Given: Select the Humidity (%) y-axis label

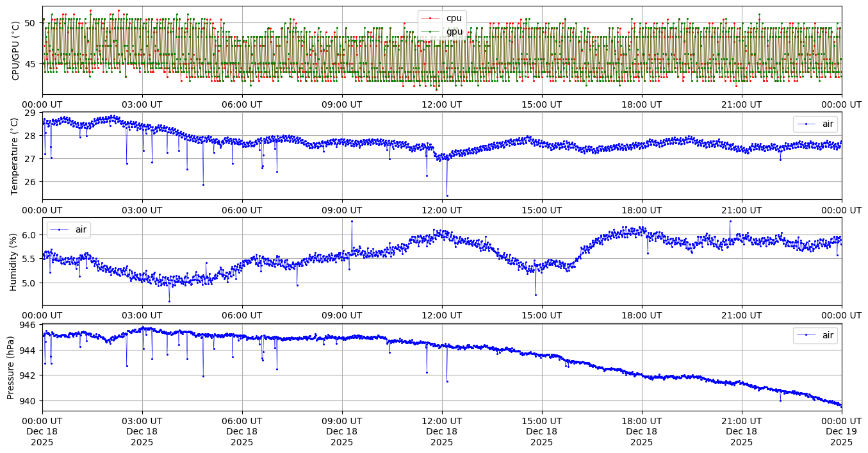Looking at the screenshot, I should coord(13,261).
